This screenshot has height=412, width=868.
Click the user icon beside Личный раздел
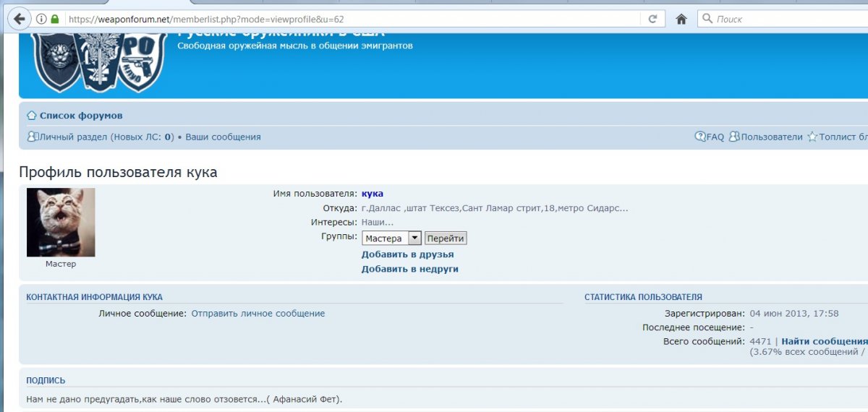32,137
